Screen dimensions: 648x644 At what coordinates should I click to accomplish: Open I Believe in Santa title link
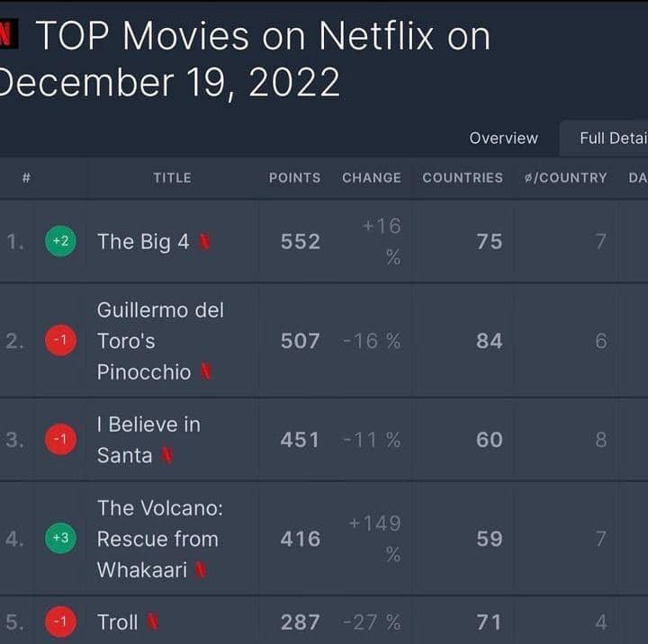tap(148, 440)
